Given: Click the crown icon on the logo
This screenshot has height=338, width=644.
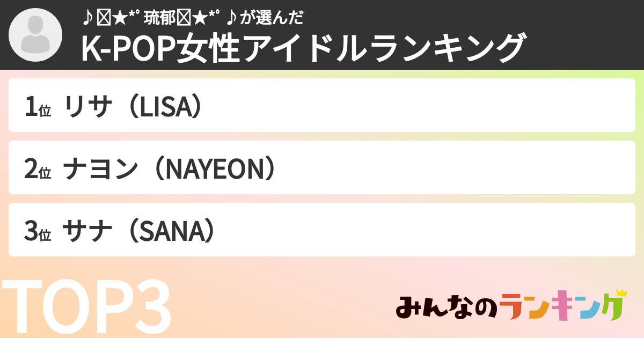Looking at the screenshot, I should [621, 293].
